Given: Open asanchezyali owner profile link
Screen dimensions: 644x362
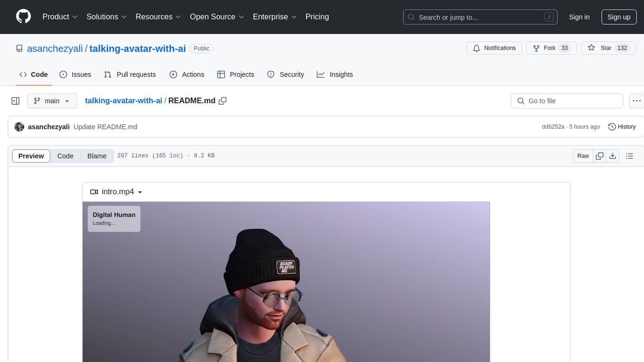Looking at the screenshot, I should (55, 48).
